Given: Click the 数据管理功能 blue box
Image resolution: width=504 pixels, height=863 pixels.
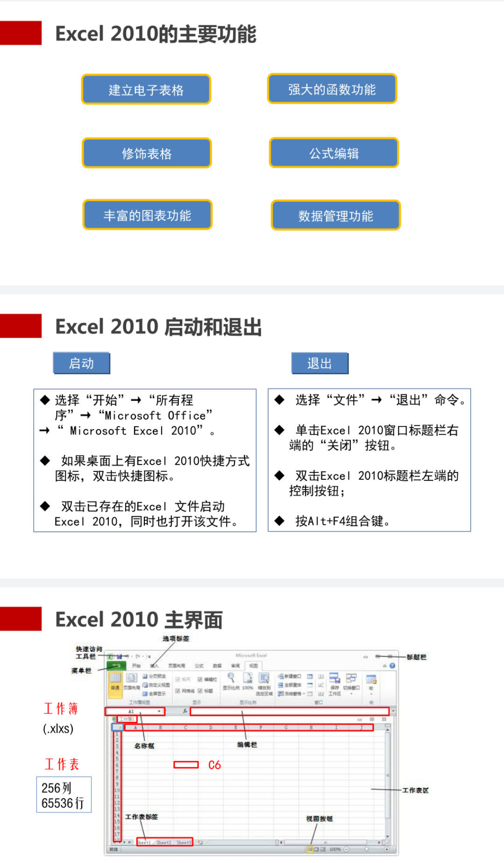Looking at the screenshot, I should tap(336, 215).
